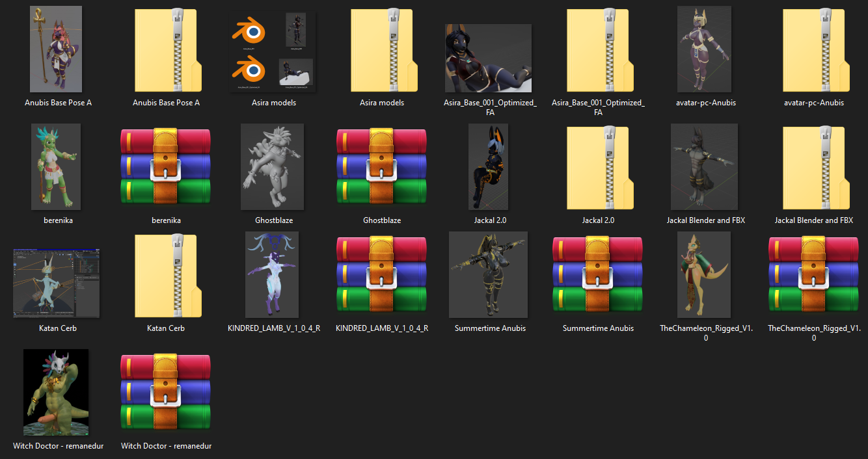Viewport: 868px width, 459px height.
Task: Select the Asira models folder with Blender icons
Action: [273, 51]
